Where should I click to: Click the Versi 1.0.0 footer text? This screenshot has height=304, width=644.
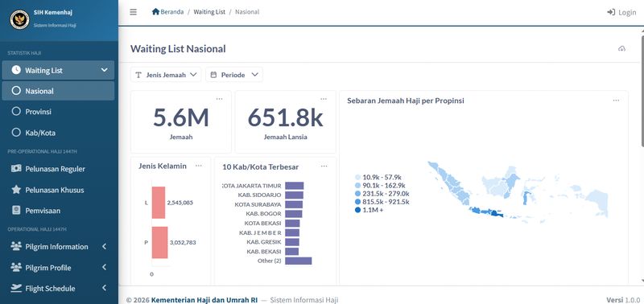(x=623, y=300)
